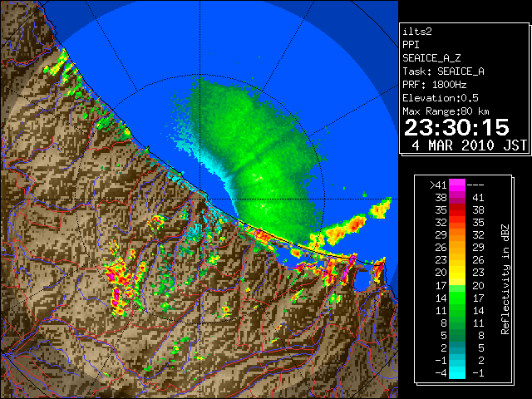Screen dimensions: 532x399
Task: Pick the bright green 14 to 17 swatch
Action: (457, 298)
